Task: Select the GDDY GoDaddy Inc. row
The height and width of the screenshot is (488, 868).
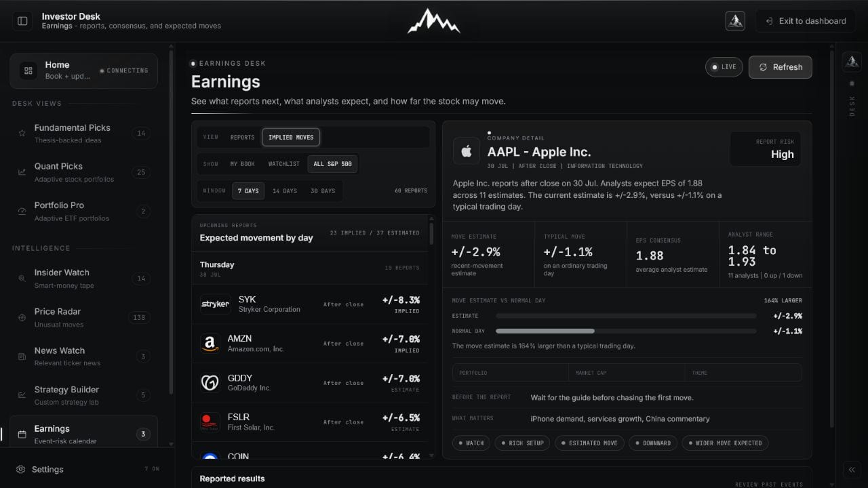Action: click(310, 383)
